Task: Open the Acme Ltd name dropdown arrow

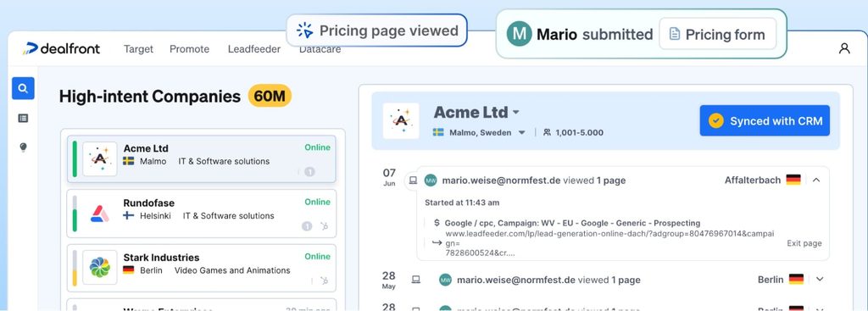Action: [x=516, y=113]
